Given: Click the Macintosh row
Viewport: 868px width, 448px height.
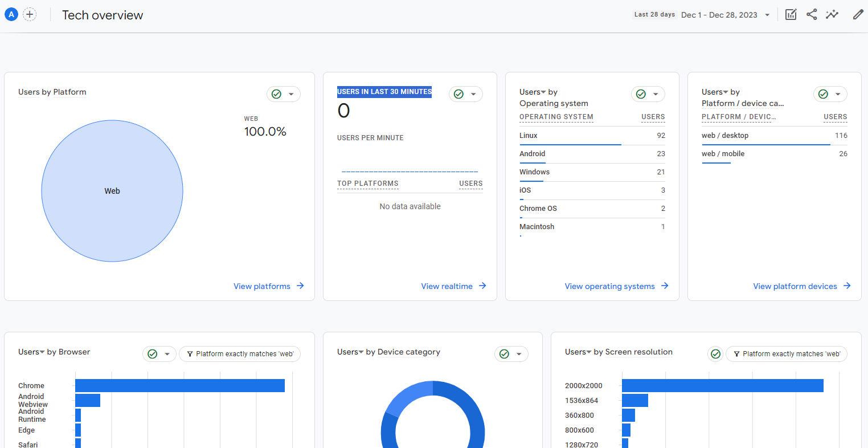Looking at the screenshot, I should coord(592,227).
